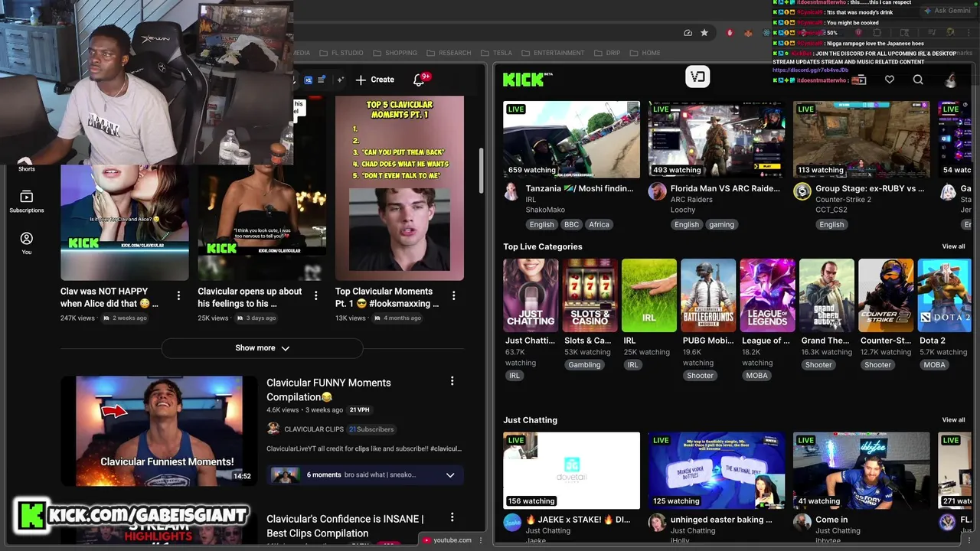The height and width of the screenshot is (551, 980).
Task: Select the Africa tag
Action: click(x=599, y=224)
